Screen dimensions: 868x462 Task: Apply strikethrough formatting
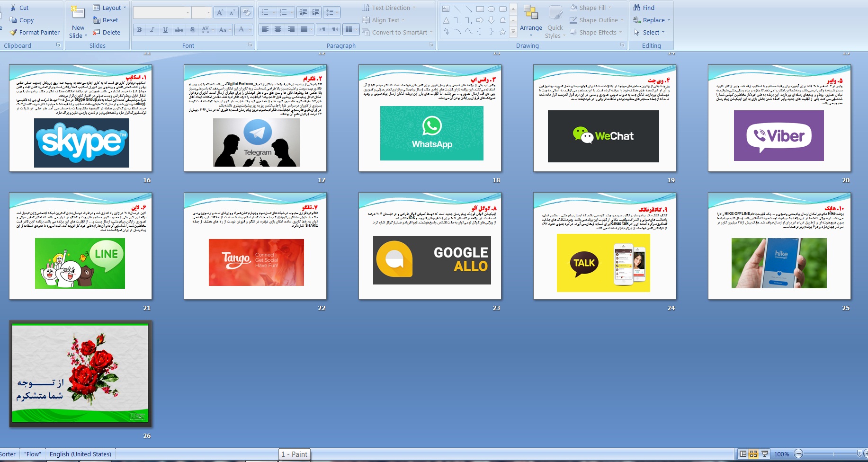pyautogui.click(x=179, y=29)
